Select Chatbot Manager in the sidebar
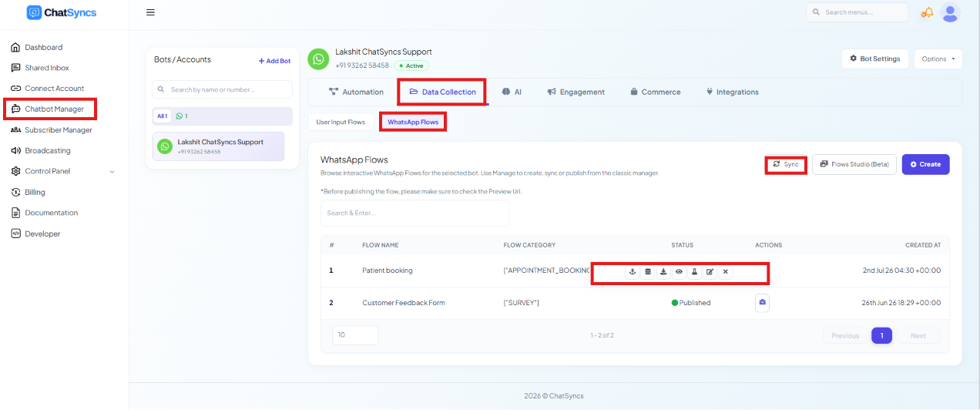Screen dimensions: 980x410 click(54, 109)
